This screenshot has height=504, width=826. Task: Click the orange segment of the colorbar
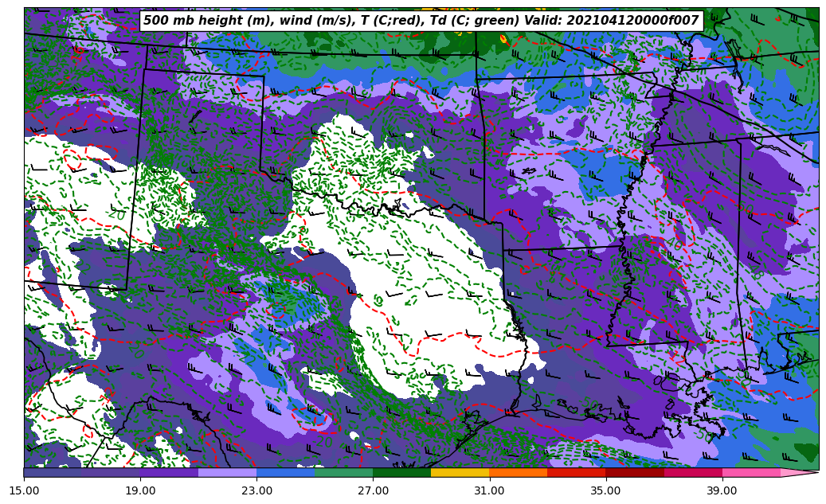(x=518, y=472)
